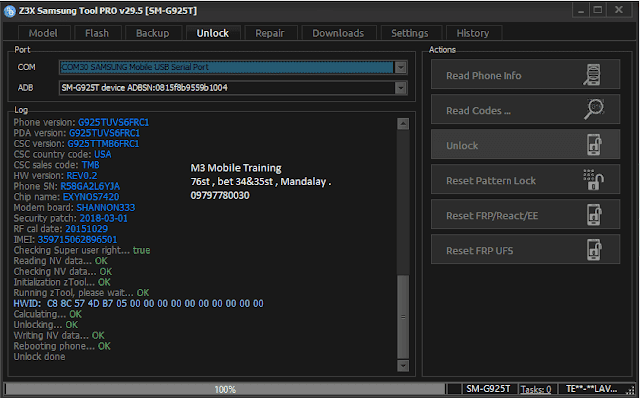Click the Tasks: 0 status link

point(536,389)
